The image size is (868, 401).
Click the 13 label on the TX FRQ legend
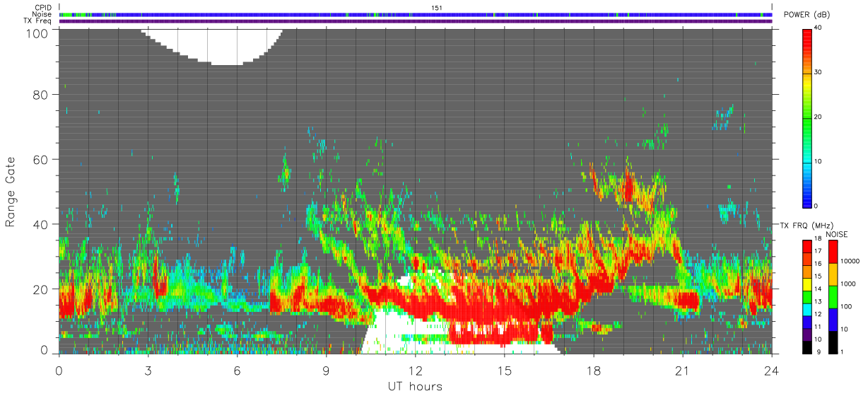[x=818, y=302]
